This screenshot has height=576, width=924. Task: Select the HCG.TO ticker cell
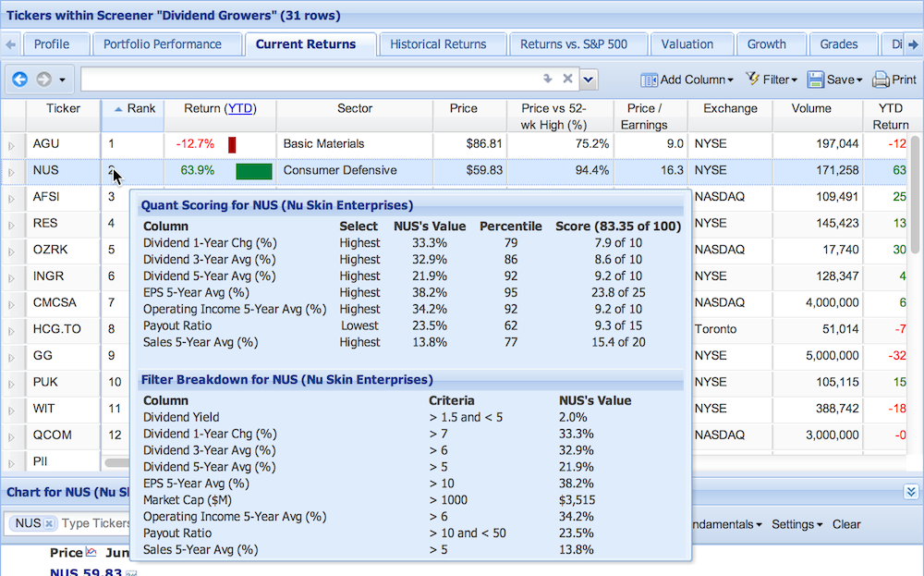tap(63, 329)
